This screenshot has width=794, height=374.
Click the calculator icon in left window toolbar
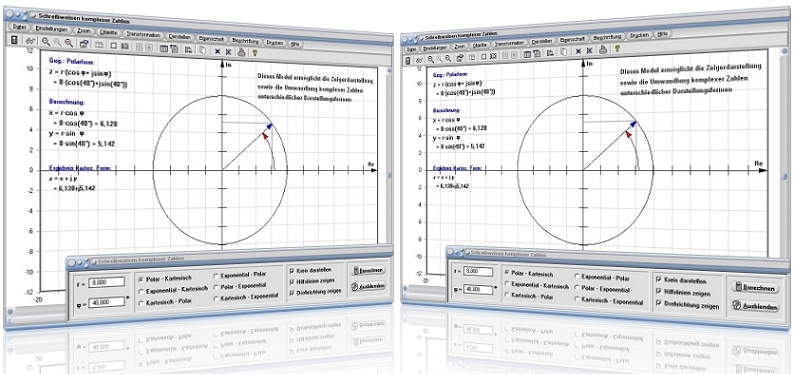coord(14,40)
